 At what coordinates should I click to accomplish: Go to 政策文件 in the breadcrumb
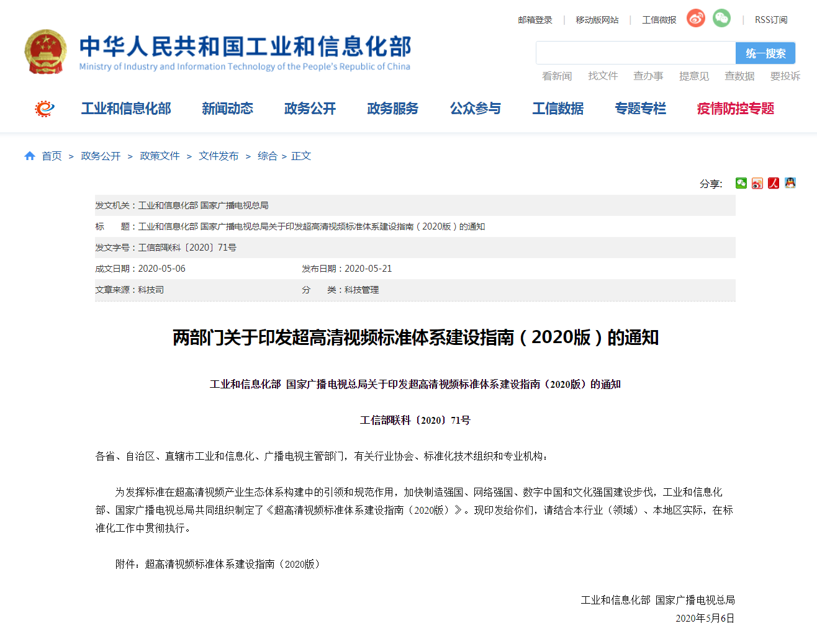tap(160, 156)
